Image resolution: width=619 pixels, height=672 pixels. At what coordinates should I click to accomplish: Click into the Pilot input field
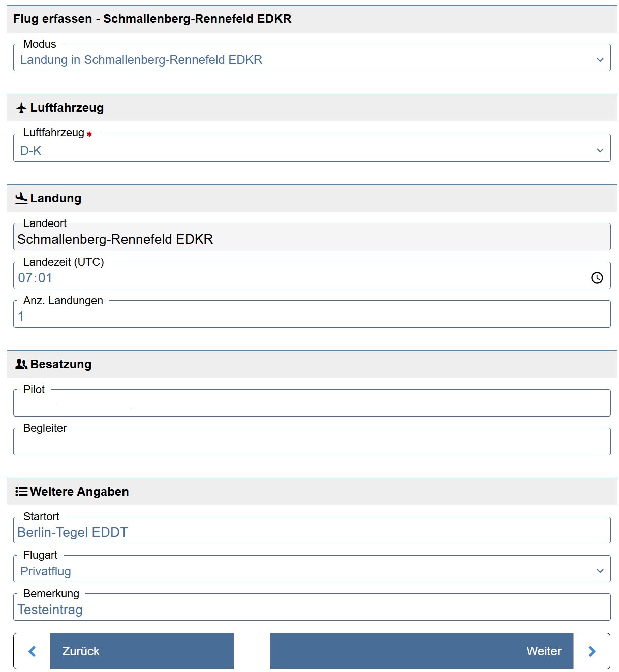coord(312,405)
